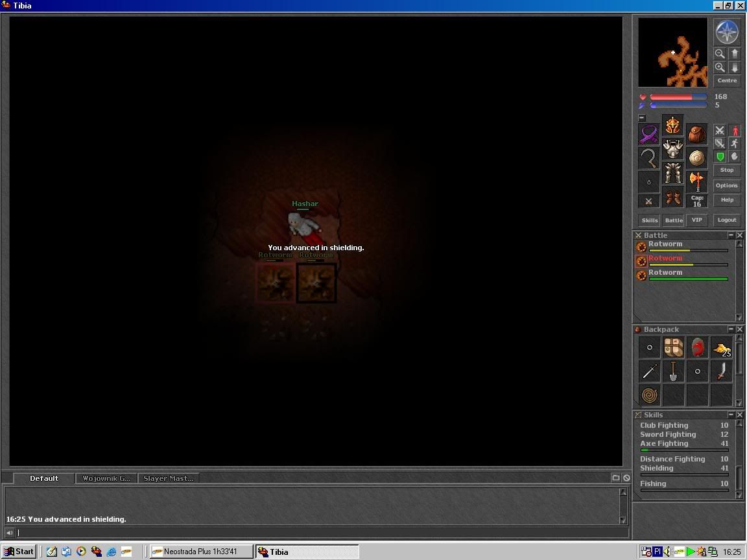Image resolution: width=747 pixels, height=560 pixels.
Task: Enable defensive fighting mode green shield
Action: (720, 157)
